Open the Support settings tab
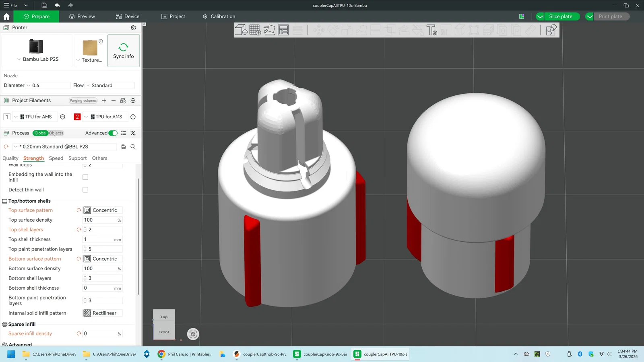 tap(77, 158)
